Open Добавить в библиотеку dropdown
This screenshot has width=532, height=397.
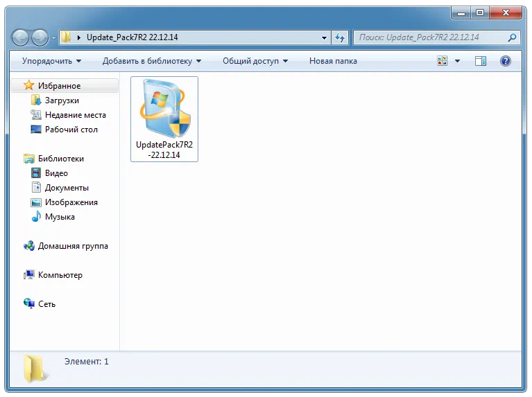(x=152, y=61)
